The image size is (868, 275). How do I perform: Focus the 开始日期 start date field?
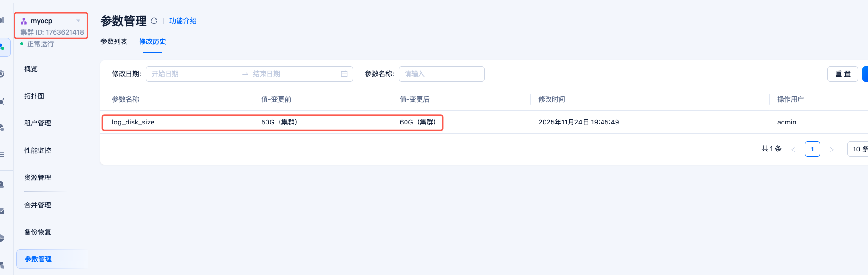(193, 74)
